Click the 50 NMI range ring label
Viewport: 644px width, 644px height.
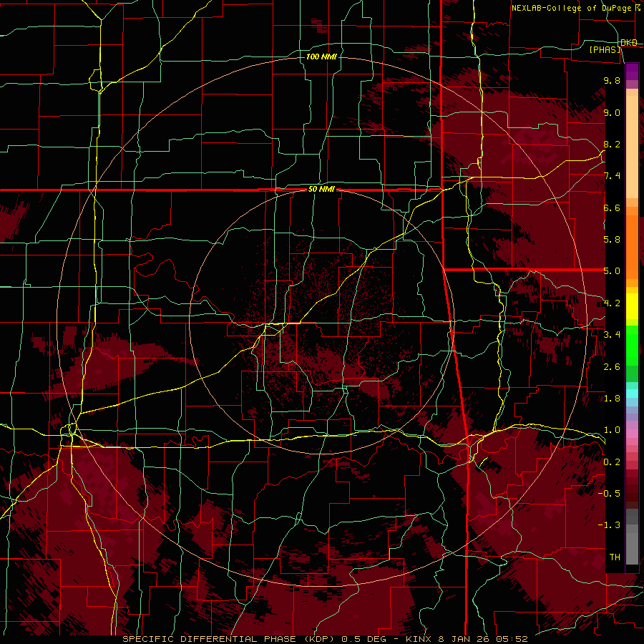(321, 190)
